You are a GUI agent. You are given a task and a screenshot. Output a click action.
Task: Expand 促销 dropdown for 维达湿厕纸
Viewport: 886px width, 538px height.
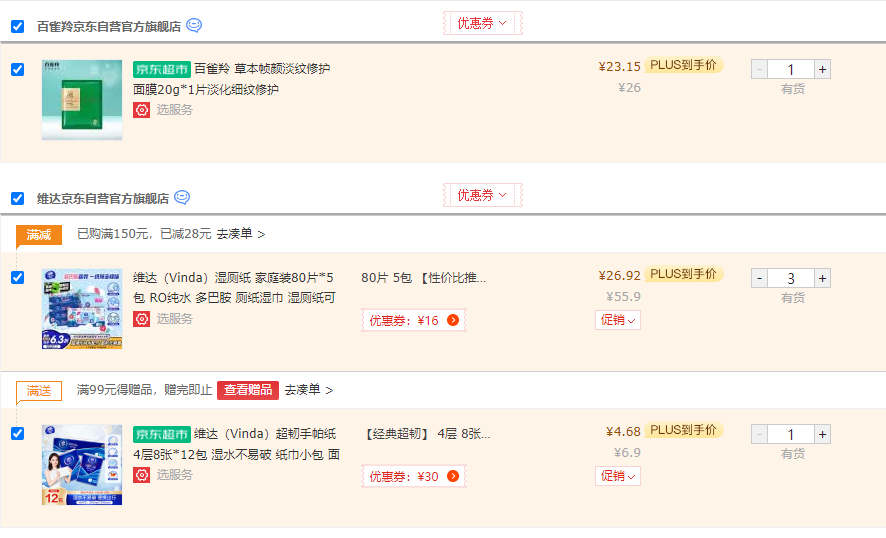coord(618,320)
